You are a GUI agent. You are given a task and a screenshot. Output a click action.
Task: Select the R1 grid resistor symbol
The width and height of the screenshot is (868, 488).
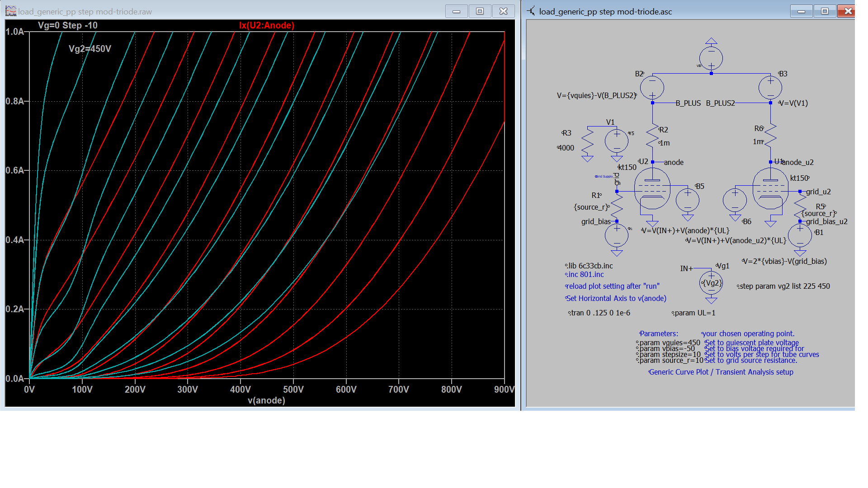(617, 206)
